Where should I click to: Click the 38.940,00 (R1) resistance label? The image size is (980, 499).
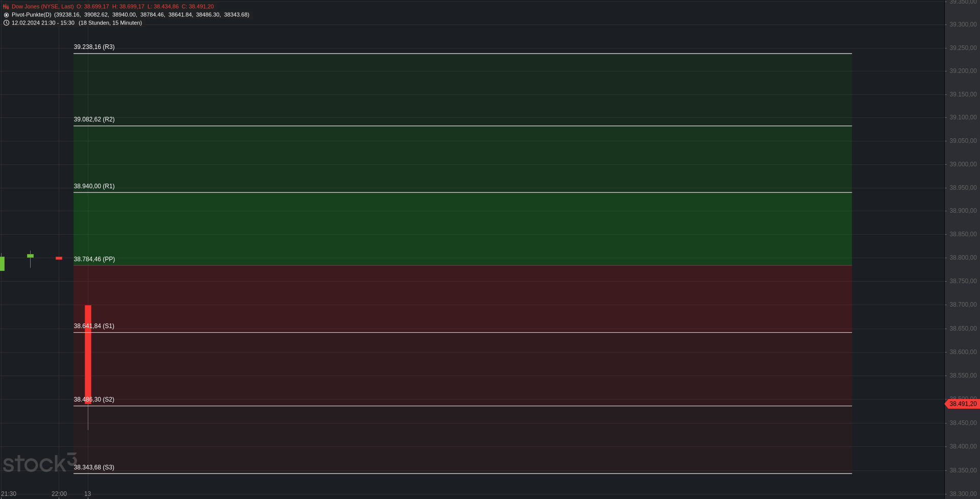tap(94, 186)
